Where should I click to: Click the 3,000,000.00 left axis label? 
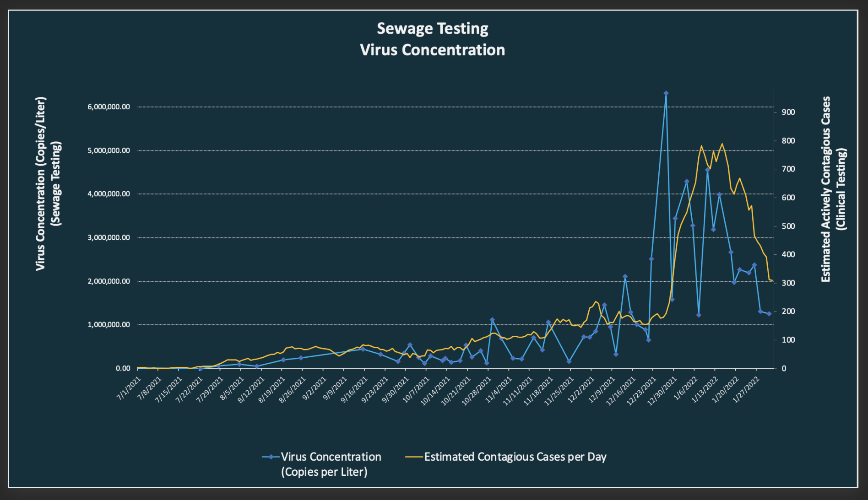coord(109,238)
